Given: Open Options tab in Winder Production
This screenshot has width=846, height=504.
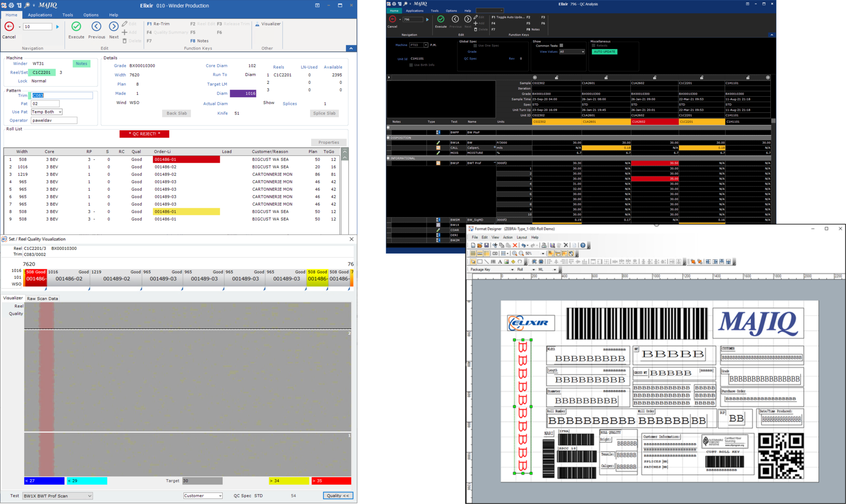Looking at the screenshot, I should click(x=91, y=15).
